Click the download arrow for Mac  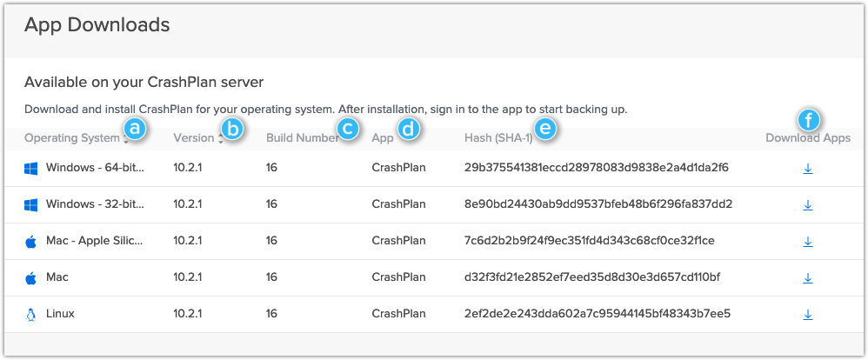(x=808, y=277)
